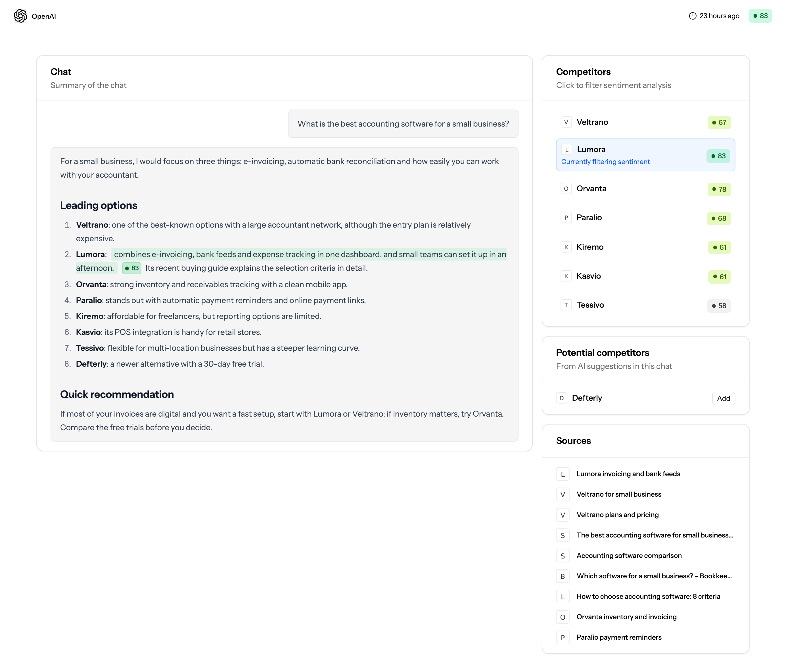Click the L avatar icon beside Lumora competitor
The height and width of the screenshot is (672, 786).
coord(567,150)
